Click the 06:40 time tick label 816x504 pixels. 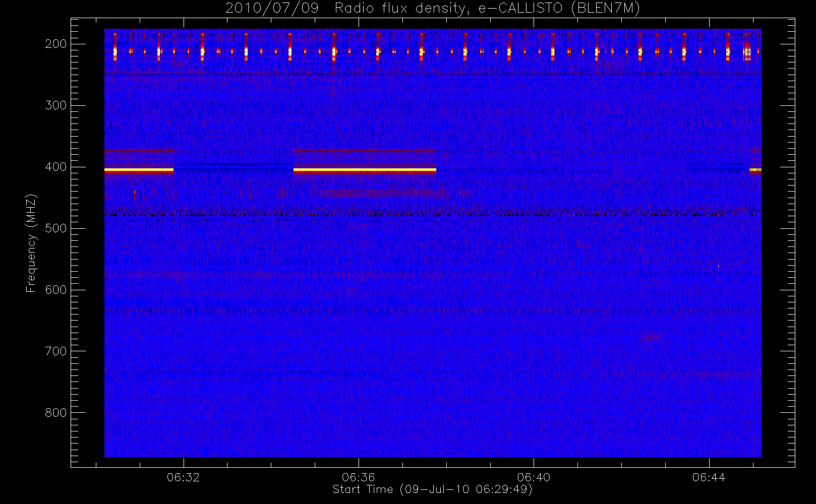pyautogui.click(x=534, y=477)
